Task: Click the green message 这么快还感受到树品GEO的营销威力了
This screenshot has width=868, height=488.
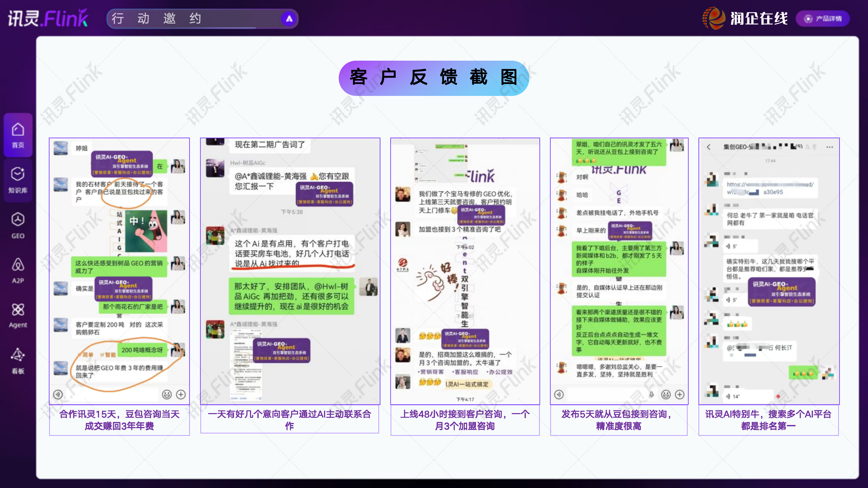Action: (x=119, y=267)
